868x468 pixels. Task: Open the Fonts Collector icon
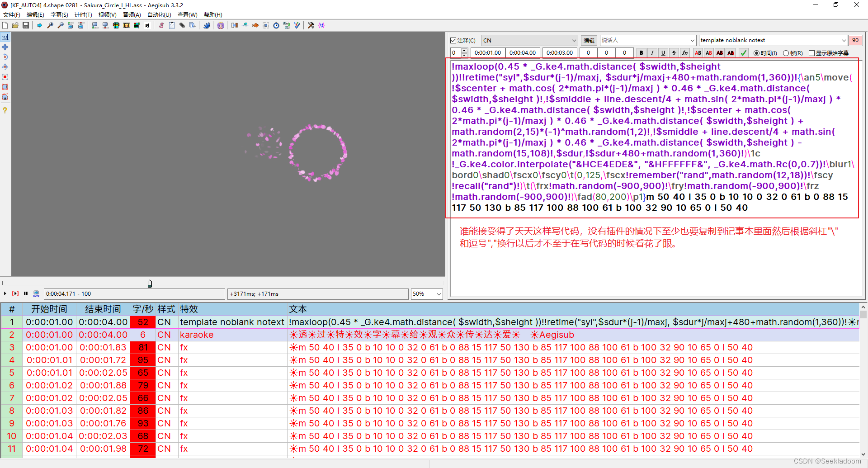(193, 25)
